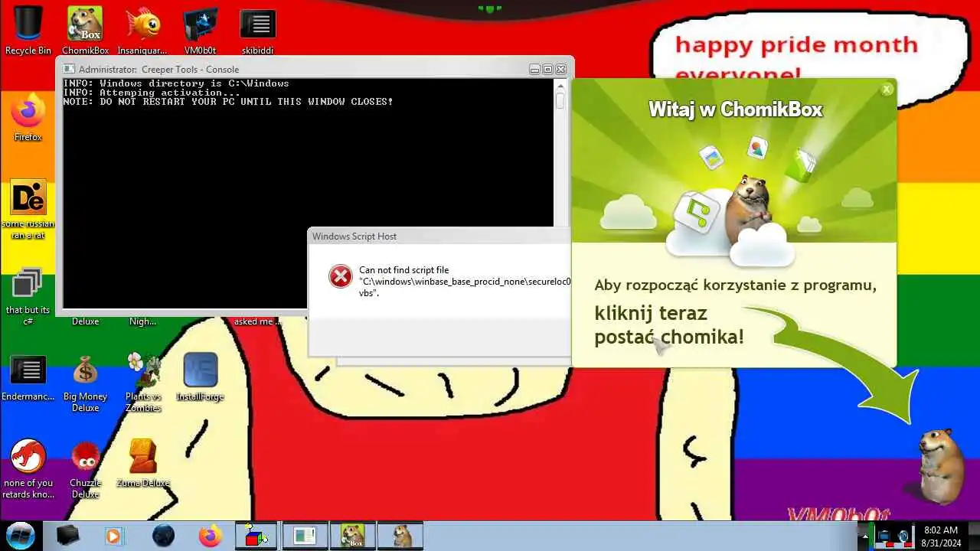Image resolution: width=980 pixels, height=551 pixels.
Task: Close the Witaj w ChomikBox welcome popup
Action: [887, 90]
